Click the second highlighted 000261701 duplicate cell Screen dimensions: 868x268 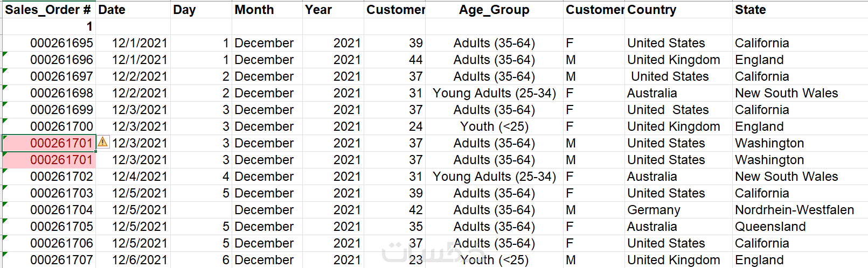click(50, 160)
